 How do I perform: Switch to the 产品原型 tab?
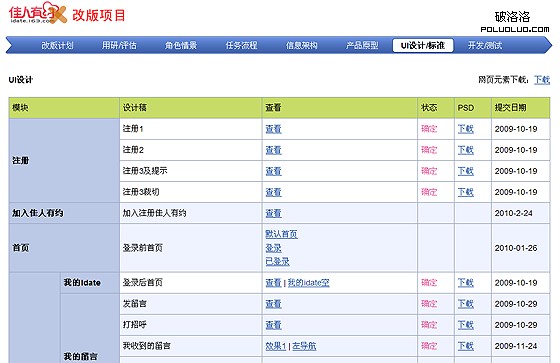click(x=362, y=45)
